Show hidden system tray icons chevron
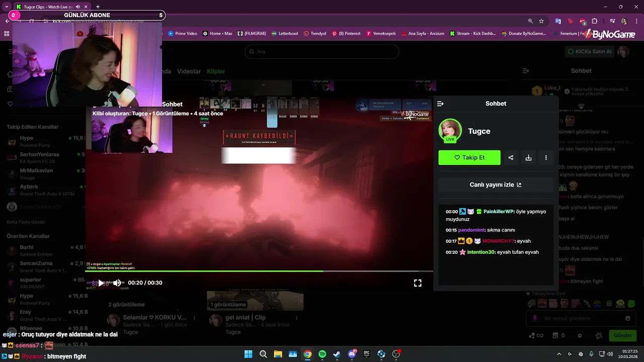Viewport: 644px width, 362px height. (559, 354)
